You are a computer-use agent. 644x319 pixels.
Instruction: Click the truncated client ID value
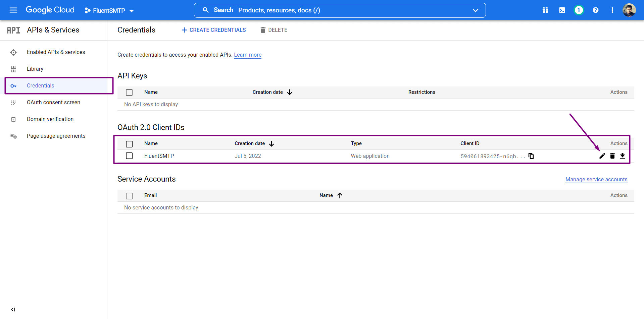tap(493, 156)
